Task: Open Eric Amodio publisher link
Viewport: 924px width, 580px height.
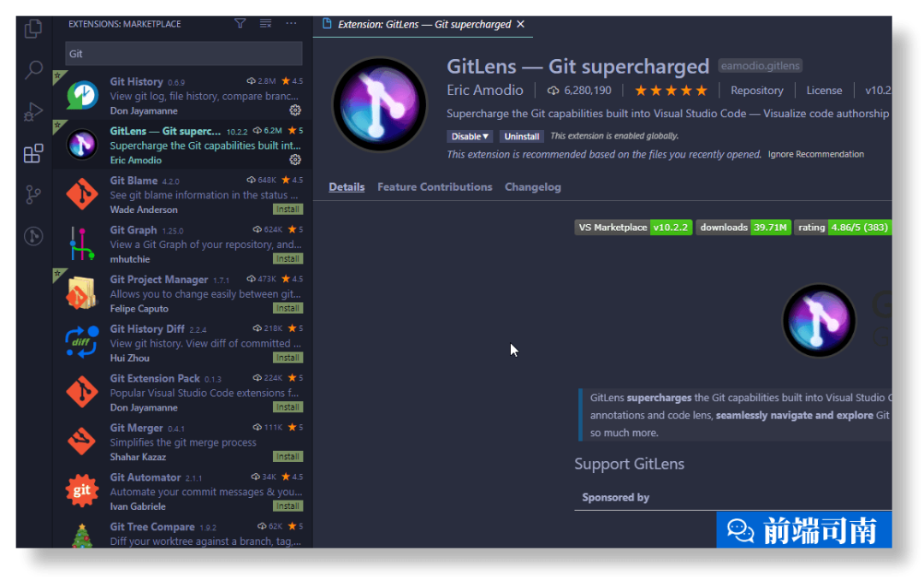Action: click(485, 90)
